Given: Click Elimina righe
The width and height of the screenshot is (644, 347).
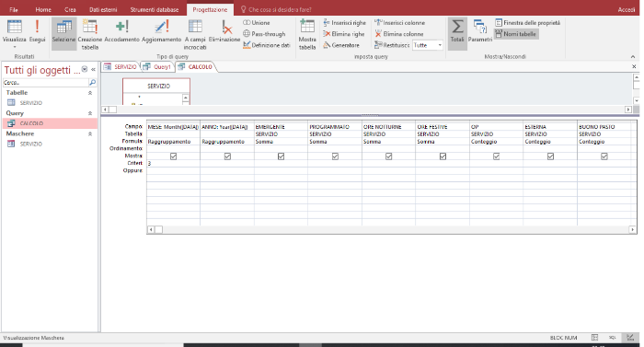Looking at the screenshot, I should [344, 34].
